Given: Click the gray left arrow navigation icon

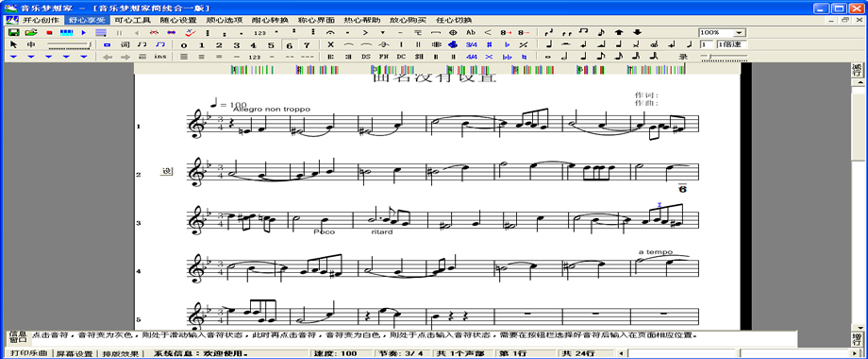Looking at the screenshot, I should click(108, 57).
